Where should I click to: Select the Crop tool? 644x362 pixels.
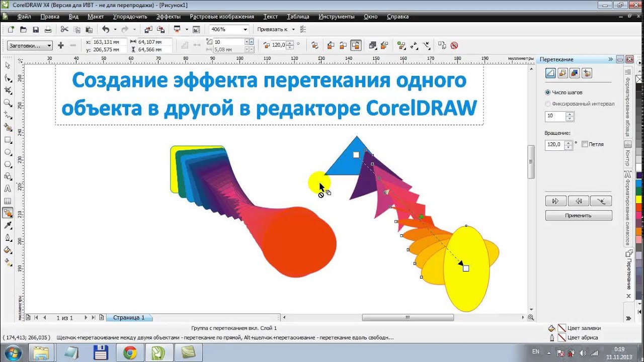tap(8, 90)
